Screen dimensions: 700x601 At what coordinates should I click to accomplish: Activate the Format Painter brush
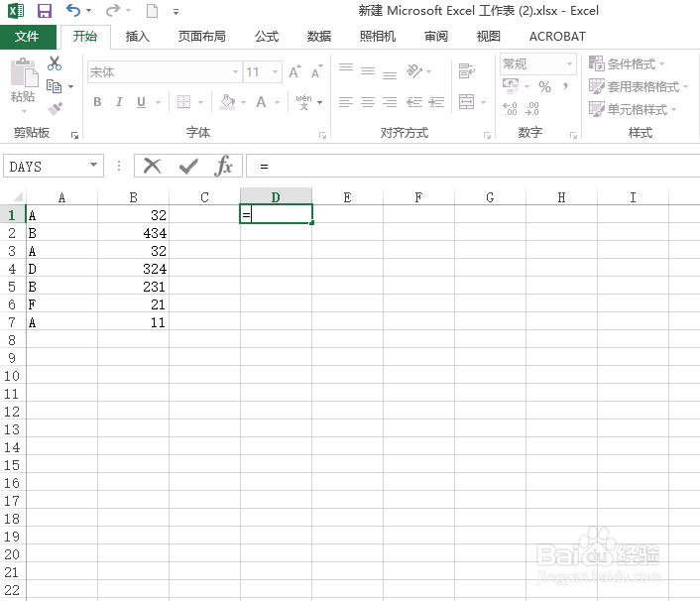click(55, 108)
